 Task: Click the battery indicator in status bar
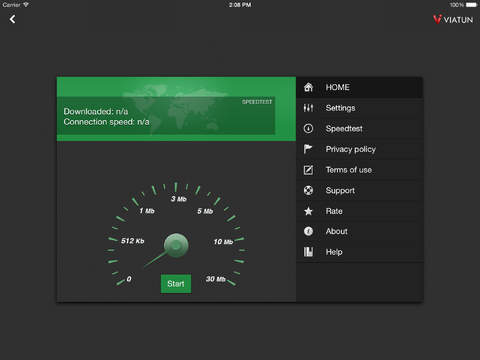[472, 5]
